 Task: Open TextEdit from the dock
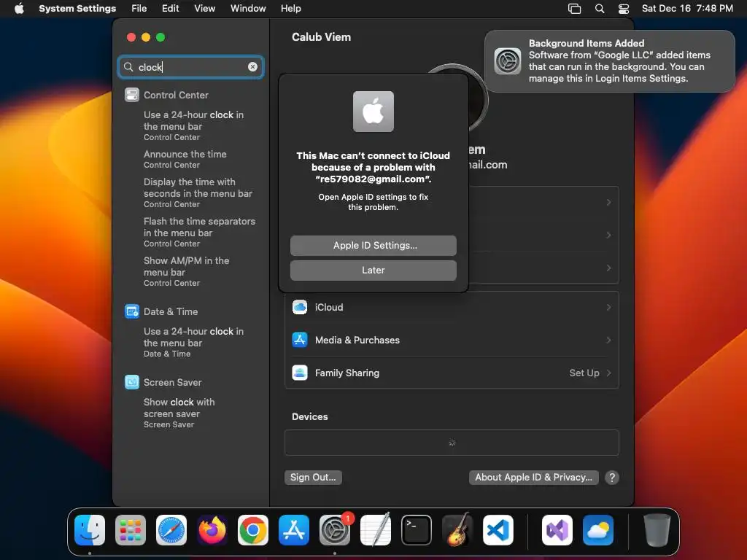pos(376,530)
